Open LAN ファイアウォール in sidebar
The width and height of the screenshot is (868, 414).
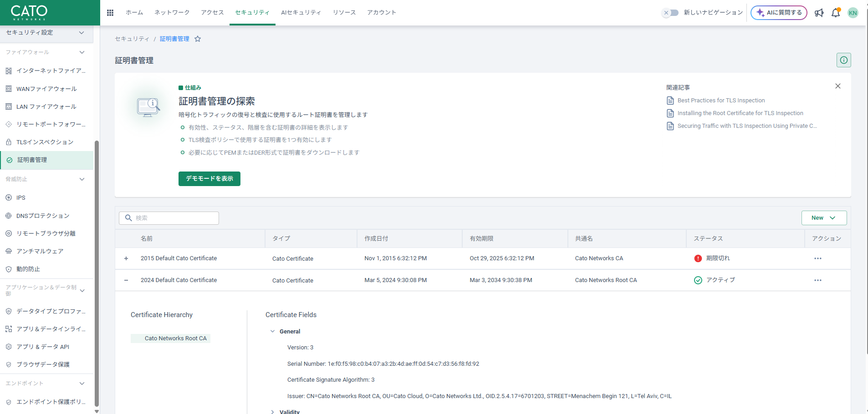(46, 106)
